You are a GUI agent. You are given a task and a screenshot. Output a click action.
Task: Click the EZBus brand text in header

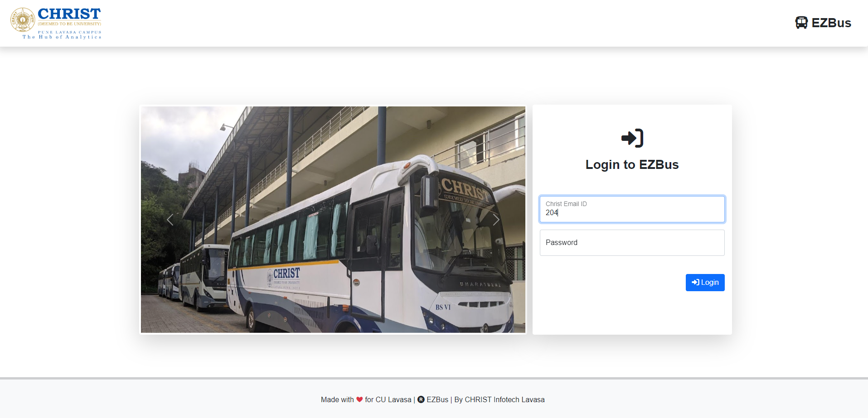coord(831,23)
